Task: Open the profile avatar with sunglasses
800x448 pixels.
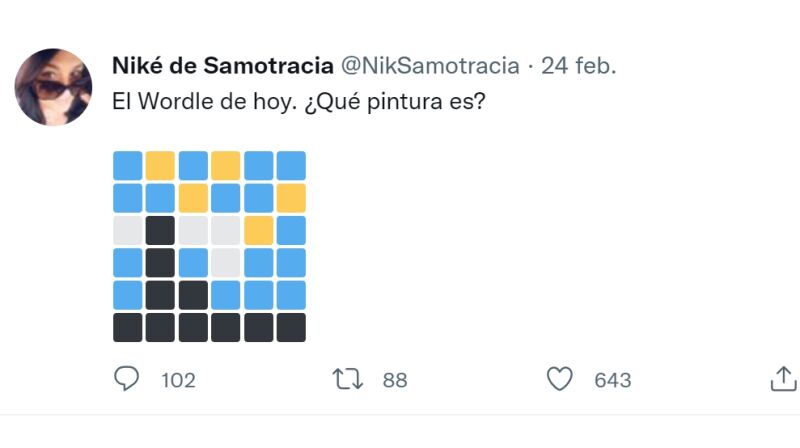Action: (53, 87)
